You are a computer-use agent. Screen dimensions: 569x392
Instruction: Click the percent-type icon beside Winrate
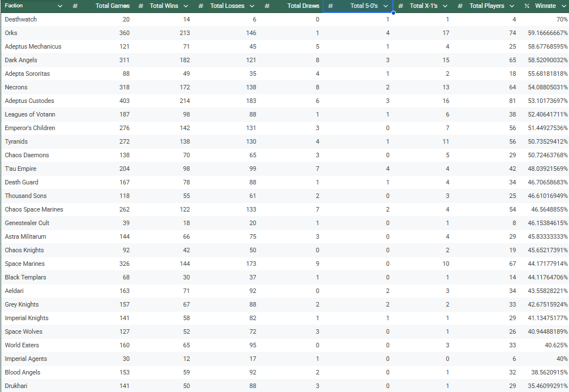click(x=527, y=6)
